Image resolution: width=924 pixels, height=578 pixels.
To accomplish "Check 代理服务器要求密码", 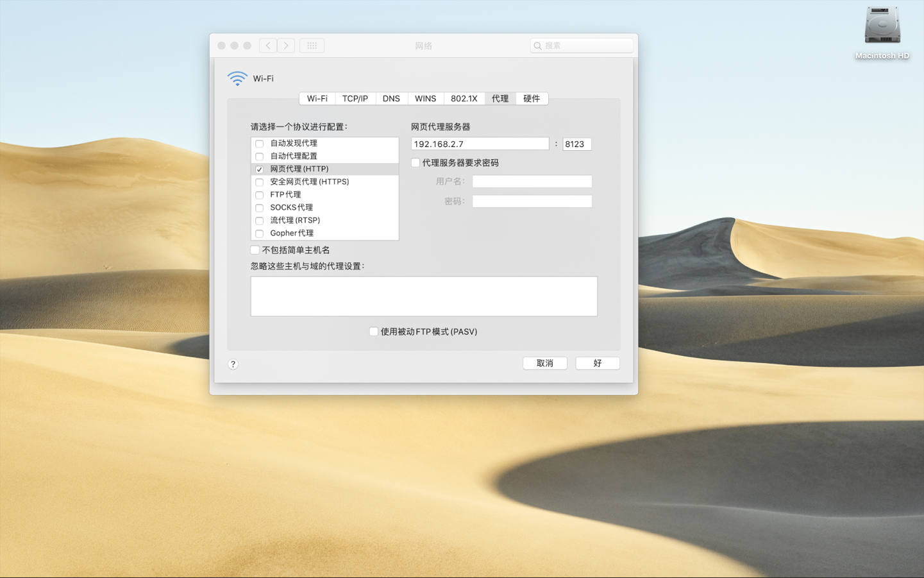I will [x=415, y=162].
